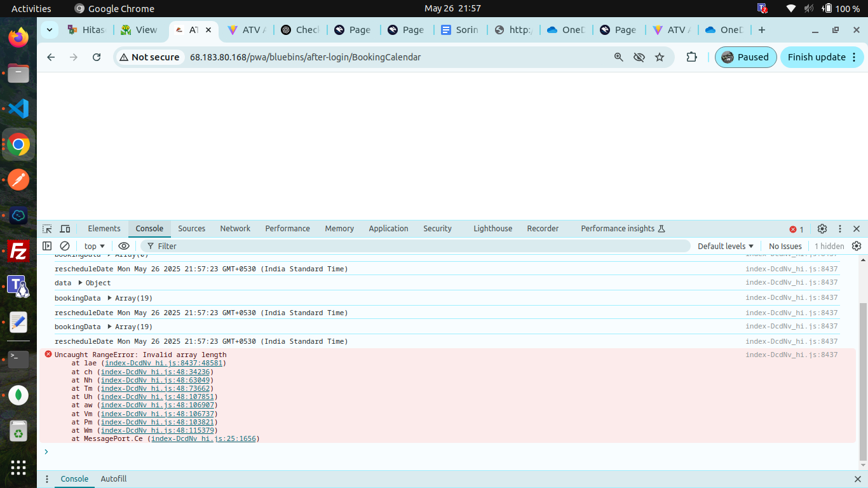
Task: Switch to the Sorin browser tab
Action: pos(460,30)
